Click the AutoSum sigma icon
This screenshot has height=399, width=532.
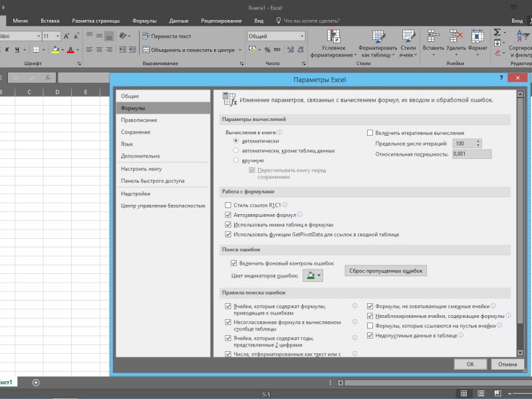(x=497, y=32)
